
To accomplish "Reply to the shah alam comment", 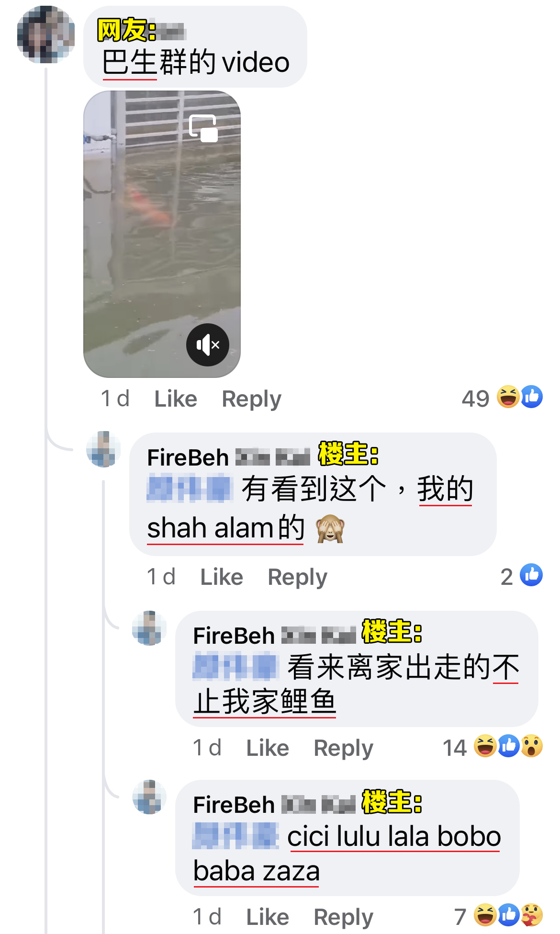I will [x=298, y=577].
